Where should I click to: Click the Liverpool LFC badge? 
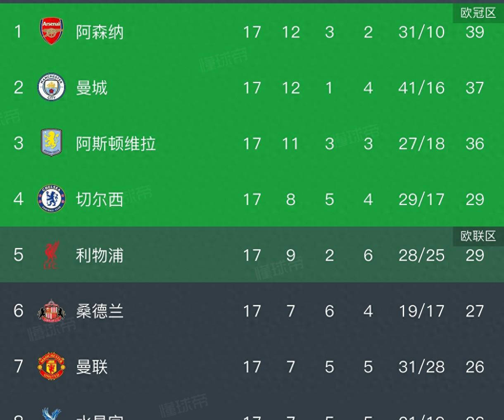point(51,255)
